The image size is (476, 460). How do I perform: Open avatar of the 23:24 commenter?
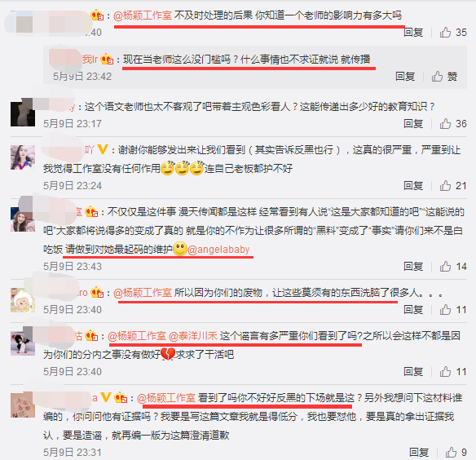coord(23,157)
